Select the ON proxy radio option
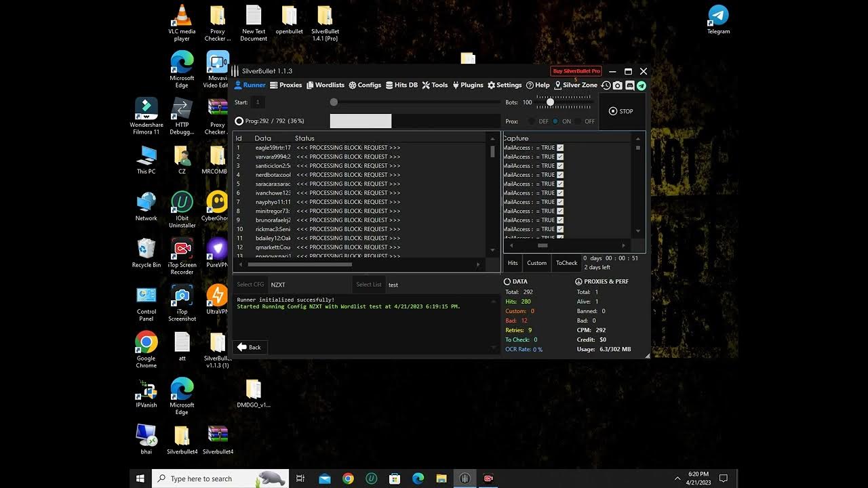The height and width of the screenshot is (488, 868). (561, 121)
